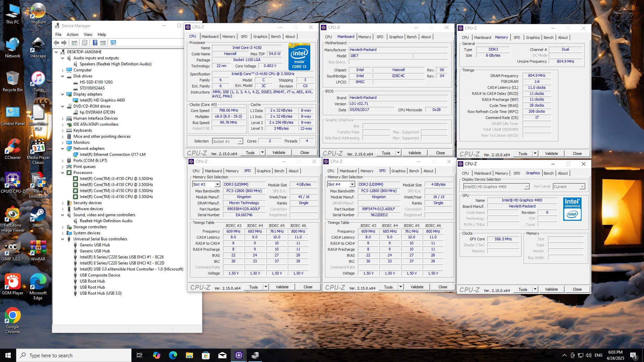The image size is (644, 362).
Task: Click the taskbar search box
Action: [x=74, y=355]
